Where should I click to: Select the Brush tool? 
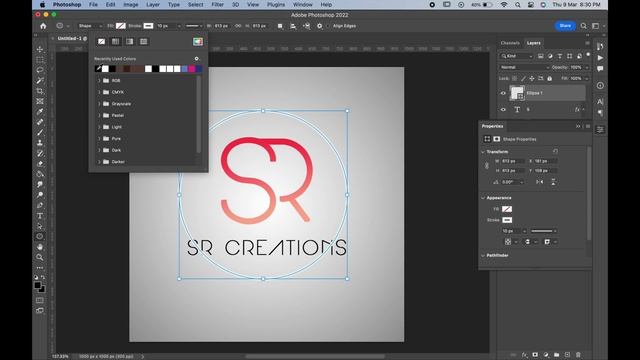(x=40, y=132)
